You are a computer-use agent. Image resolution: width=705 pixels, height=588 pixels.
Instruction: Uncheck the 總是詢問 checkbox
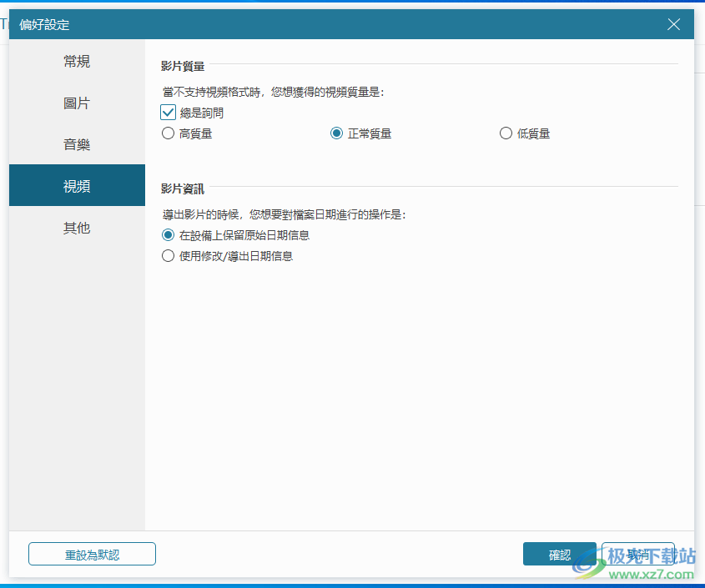click(x=168, y=112)
